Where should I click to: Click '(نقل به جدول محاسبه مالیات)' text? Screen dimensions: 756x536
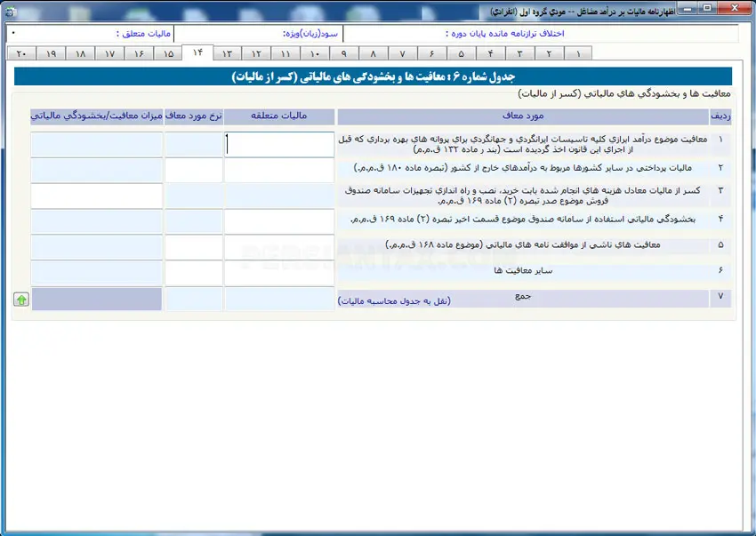[394, 300]
